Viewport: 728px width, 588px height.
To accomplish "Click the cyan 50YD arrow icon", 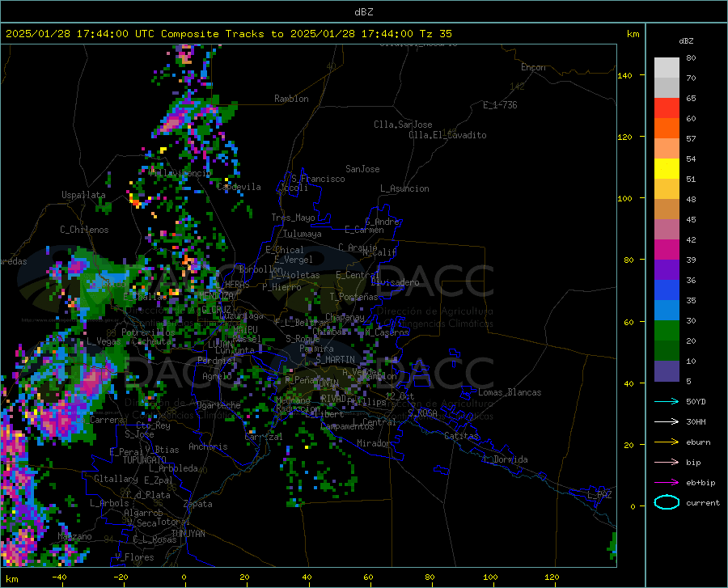I will (x=667, y=401).
